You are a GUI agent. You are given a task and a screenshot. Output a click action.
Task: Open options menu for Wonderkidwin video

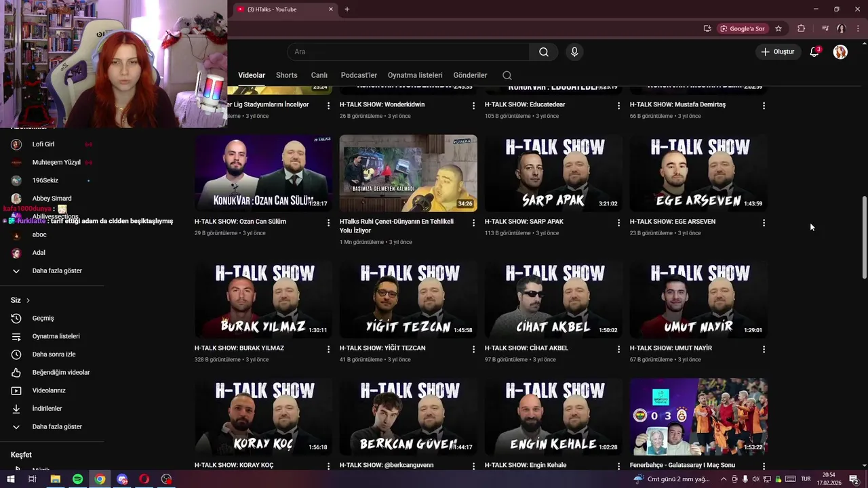point(473,106)
